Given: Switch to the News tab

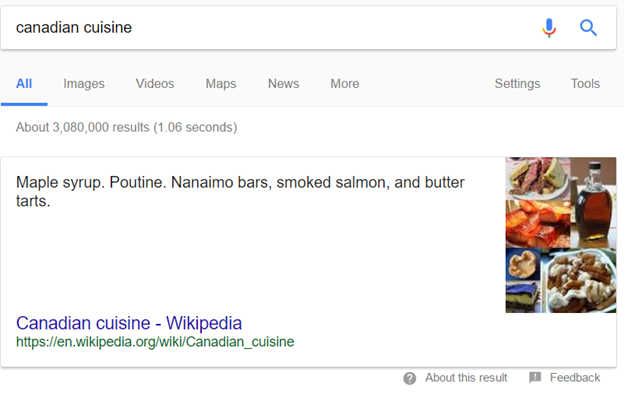Looking at the screenshot, I should (283, 84).
